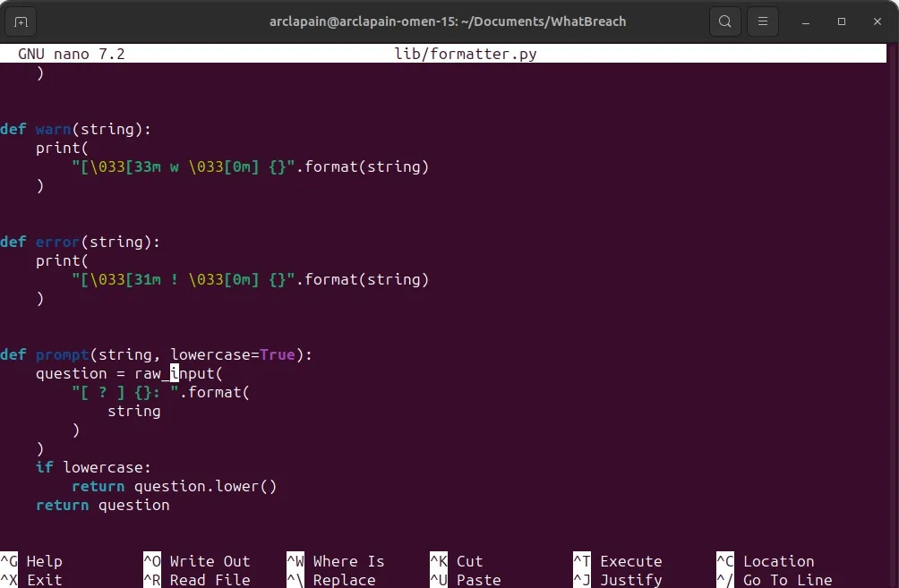The image size is (899, 588).
Task: Open a new terminal tab
Action: pos(20,21)
